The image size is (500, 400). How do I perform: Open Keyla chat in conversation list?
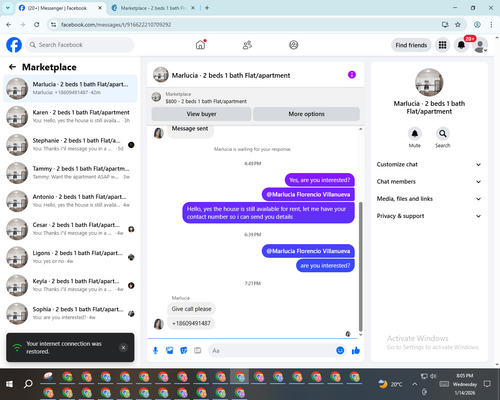pyautogui.click(x=70, y=285)
